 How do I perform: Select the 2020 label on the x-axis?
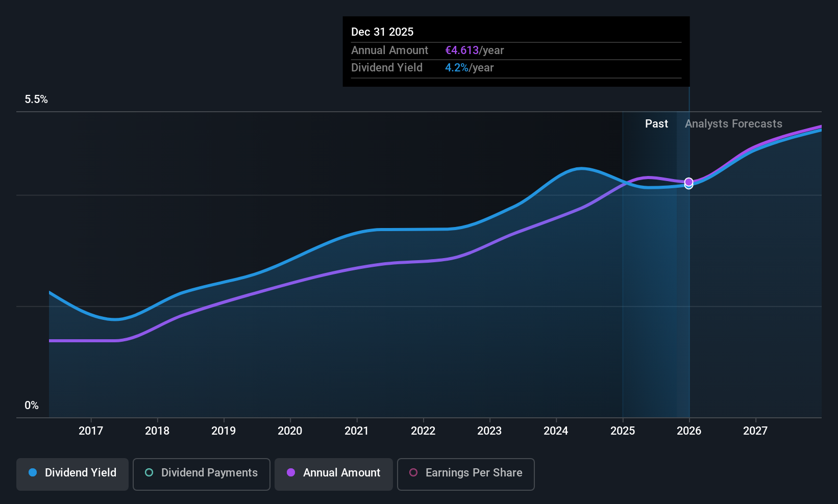pyautogui.click(x=290, y=431)
